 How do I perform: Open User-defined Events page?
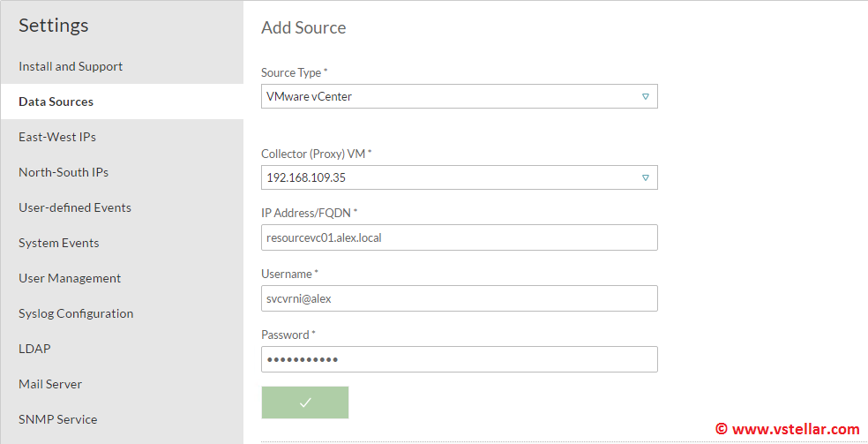75,207
